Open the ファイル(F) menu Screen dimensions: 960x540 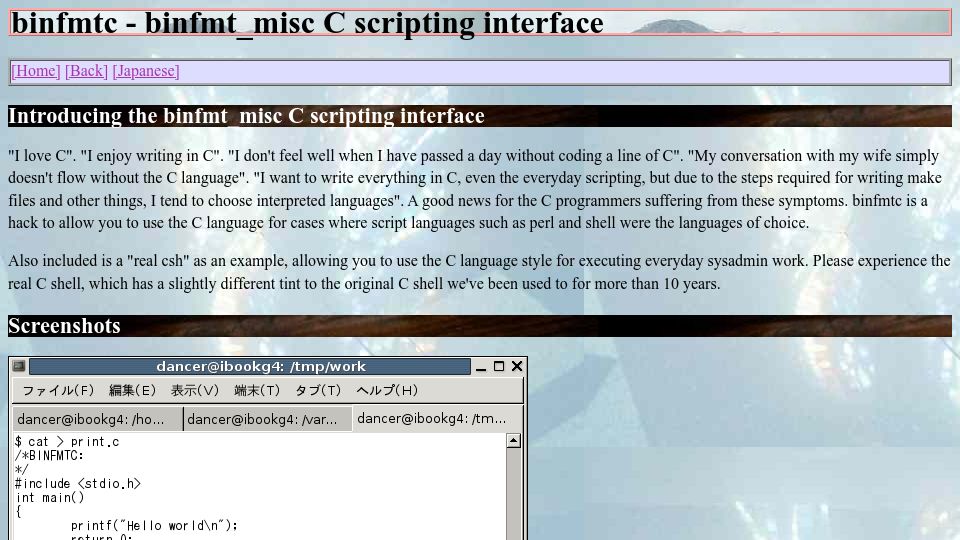click(x=58, y=391)
